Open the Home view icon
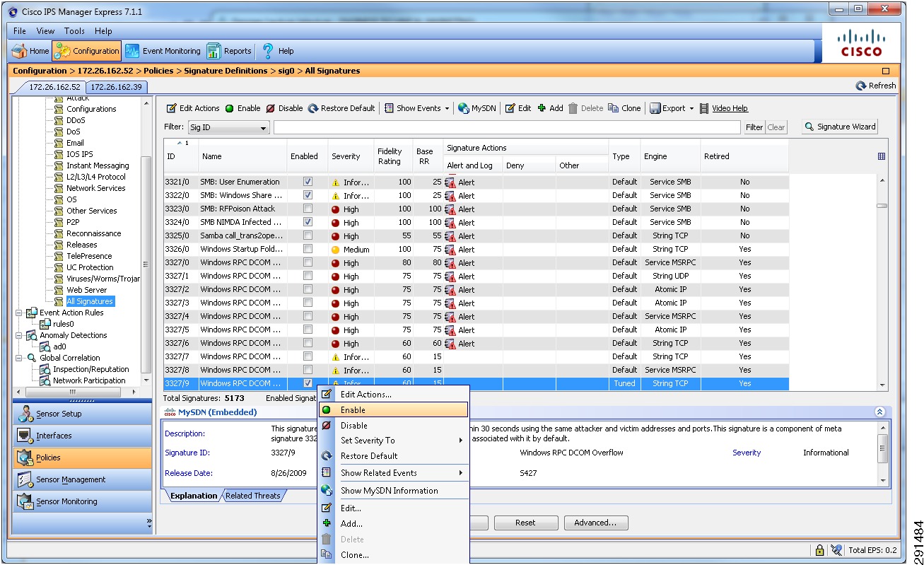 point(20,51)
